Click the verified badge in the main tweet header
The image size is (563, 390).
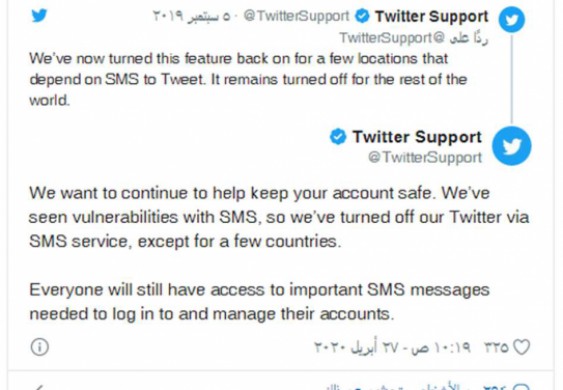click(x=338, y=137)
